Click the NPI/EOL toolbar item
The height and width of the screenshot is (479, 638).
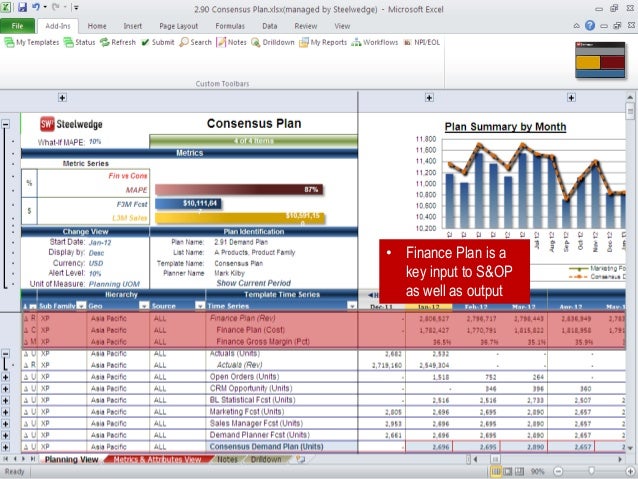(422, 42)
